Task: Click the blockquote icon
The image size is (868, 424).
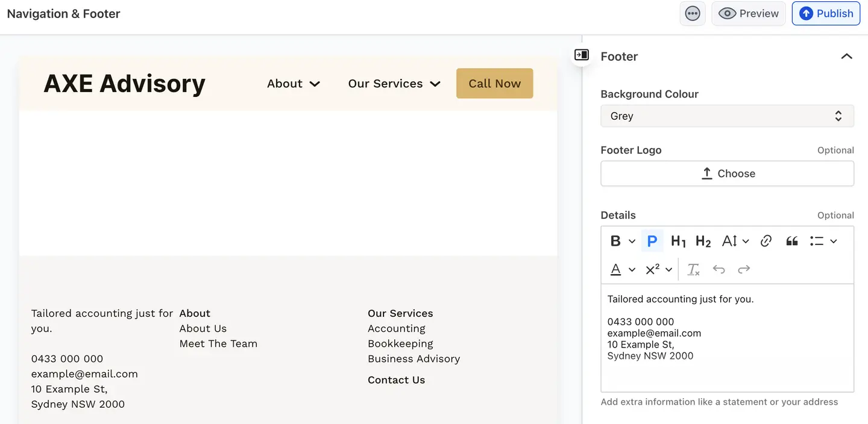Action: pyautogui.click(x=792, y=241)
